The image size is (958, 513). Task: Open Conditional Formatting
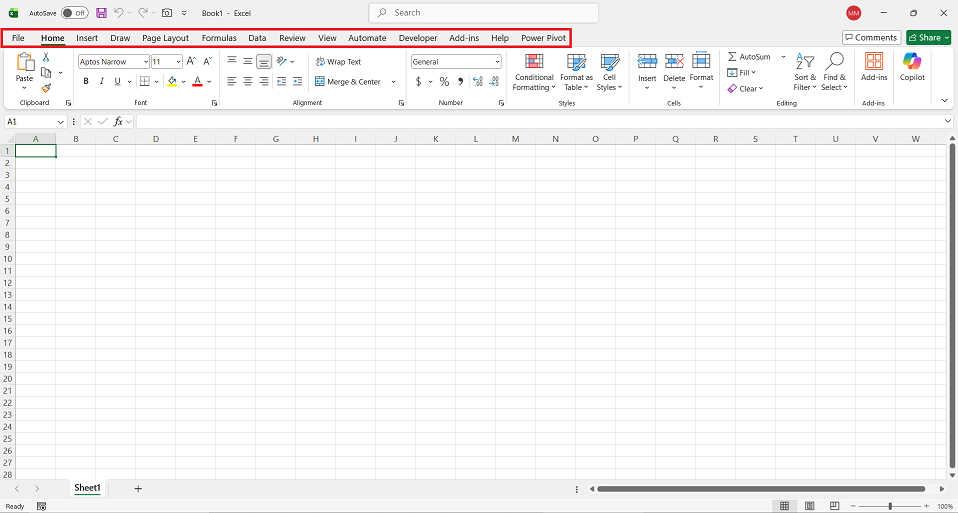point(533,72)
